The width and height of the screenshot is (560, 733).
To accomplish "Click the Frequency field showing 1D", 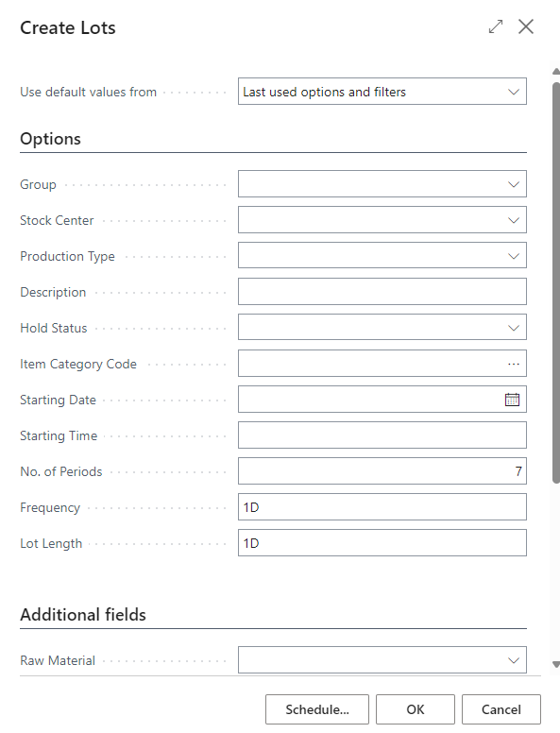I will tap(382, 507).
